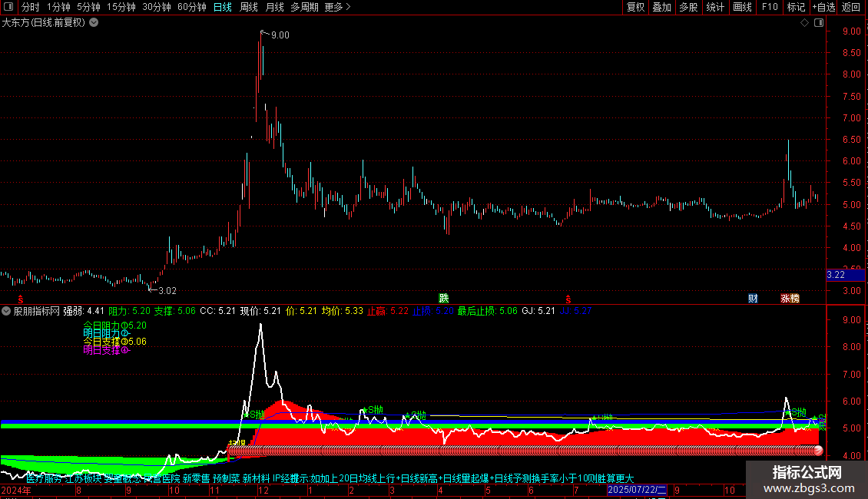Click the 支撑: 5.06 indicator value

pyautogui.click(x=175, y=312)
